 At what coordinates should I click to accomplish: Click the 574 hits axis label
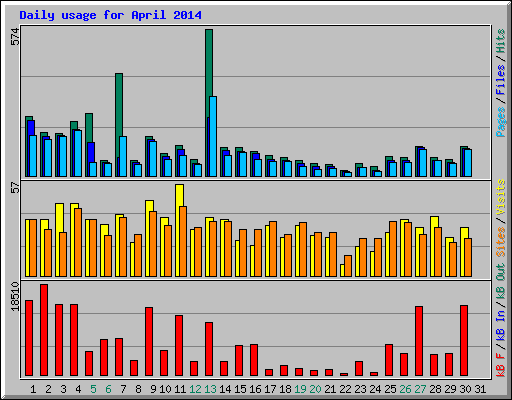pos(15,37)
